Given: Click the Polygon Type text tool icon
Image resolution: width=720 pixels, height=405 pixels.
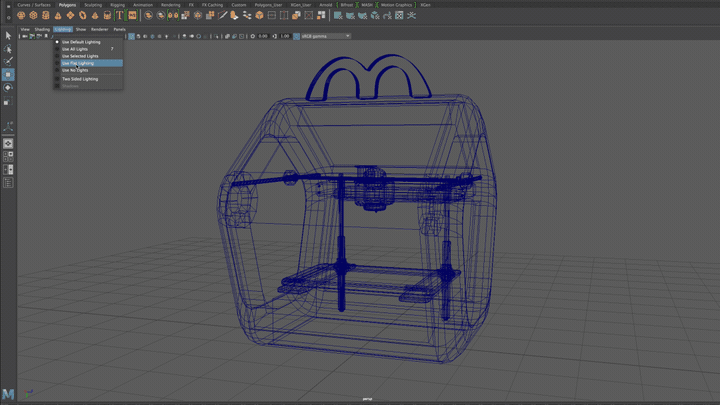Looking at the screenshot, I should pos(119,16).
